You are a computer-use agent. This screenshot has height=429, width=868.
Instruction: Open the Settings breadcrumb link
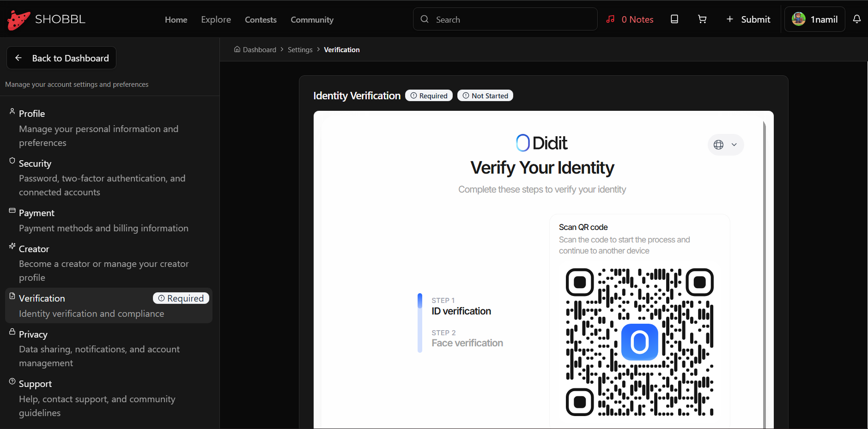299,49
